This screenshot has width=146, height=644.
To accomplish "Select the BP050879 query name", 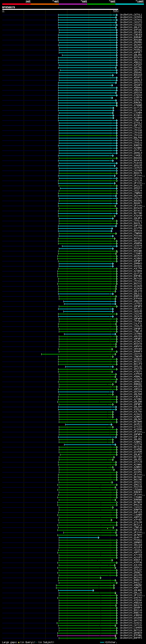I will [8, 7].
